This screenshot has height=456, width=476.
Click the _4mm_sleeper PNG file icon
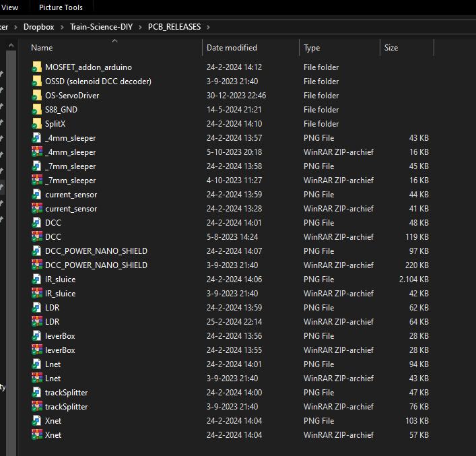click(x=37, y=138)
